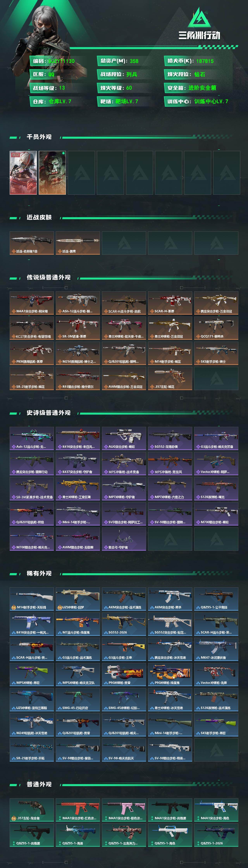This screenshot has height=868, width=248.
Task: Click the 哈夫币 value 187815
Action: pyautogui.click(x=205, y=61)
